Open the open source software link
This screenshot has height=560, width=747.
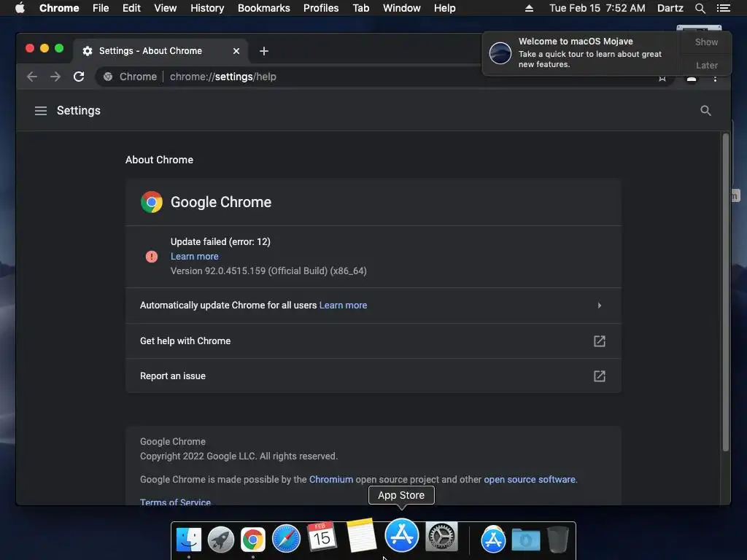[530, 480]
